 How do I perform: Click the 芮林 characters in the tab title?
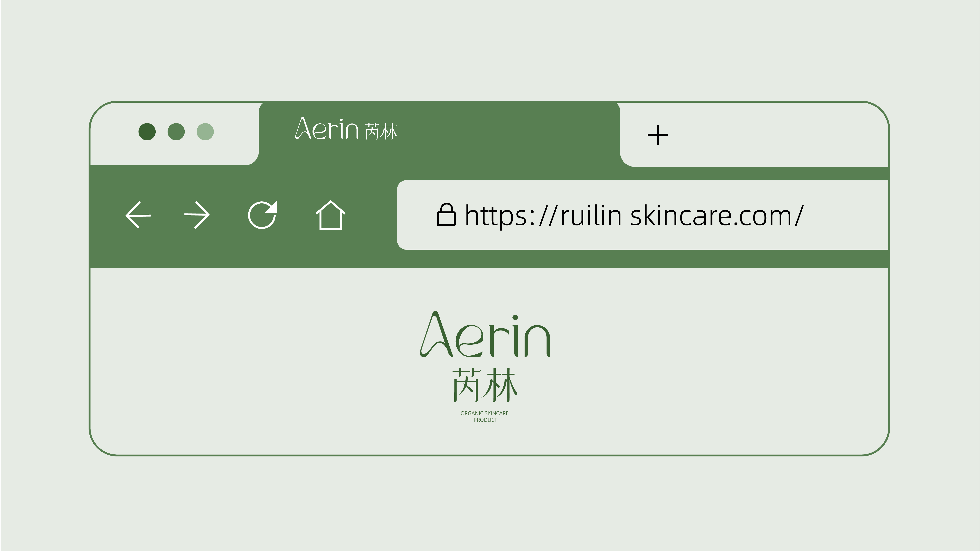tap(381, 132)
